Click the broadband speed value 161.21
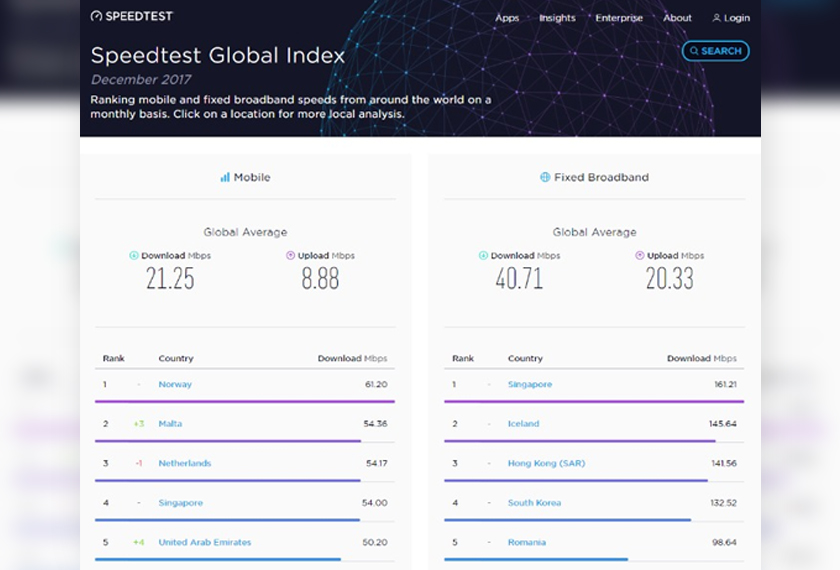 pos(725,384)
